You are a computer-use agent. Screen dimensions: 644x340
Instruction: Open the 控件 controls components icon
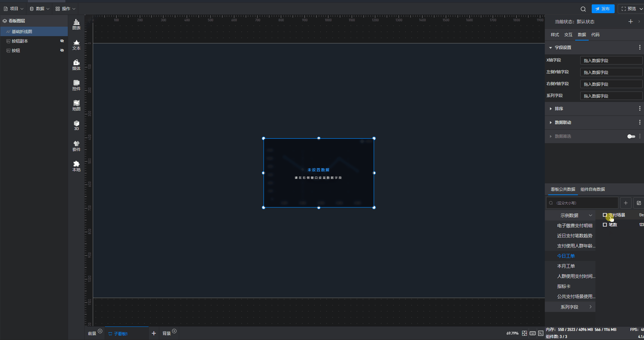point(76,85)
